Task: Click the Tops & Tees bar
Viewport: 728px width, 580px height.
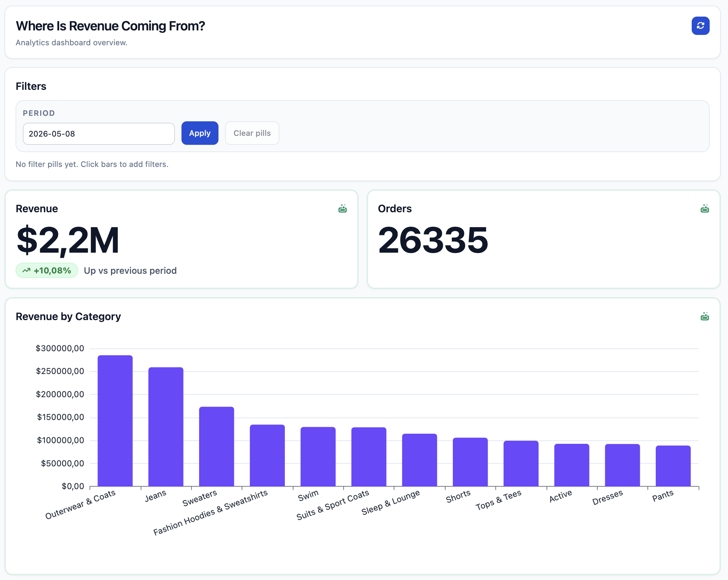Action: coord(521,464)
